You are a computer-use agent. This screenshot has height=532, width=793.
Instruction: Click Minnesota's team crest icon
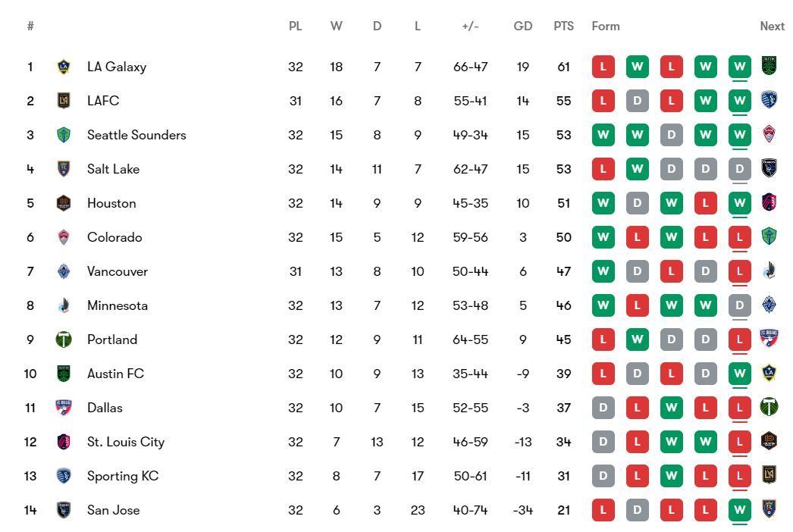click(x=64, y=305)
